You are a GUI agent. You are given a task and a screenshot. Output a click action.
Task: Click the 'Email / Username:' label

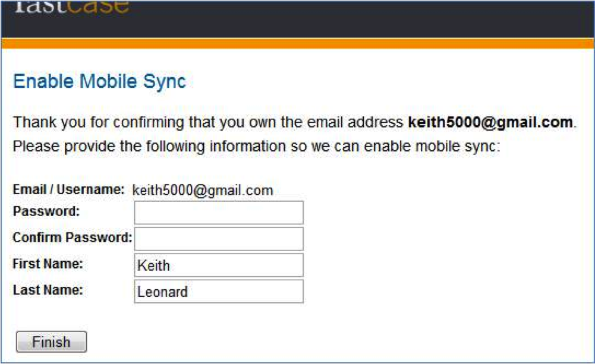pyautogui.click(x=68, y=190)
